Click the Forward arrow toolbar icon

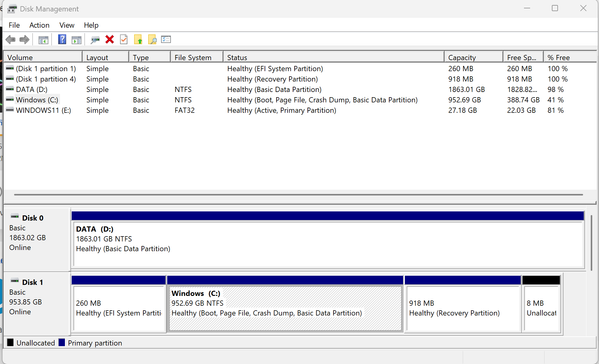[x=24, y=39]
